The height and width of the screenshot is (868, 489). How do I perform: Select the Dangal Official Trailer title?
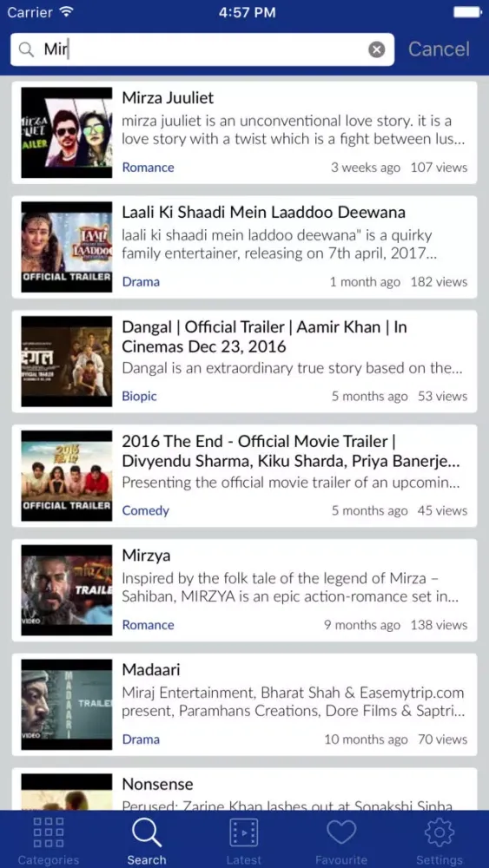(x=265, y=337)
